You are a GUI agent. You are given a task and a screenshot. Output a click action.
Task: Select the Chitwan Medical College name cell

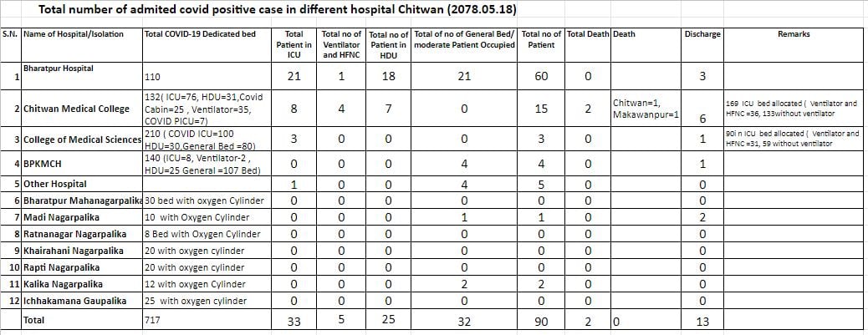pos(76,109)
